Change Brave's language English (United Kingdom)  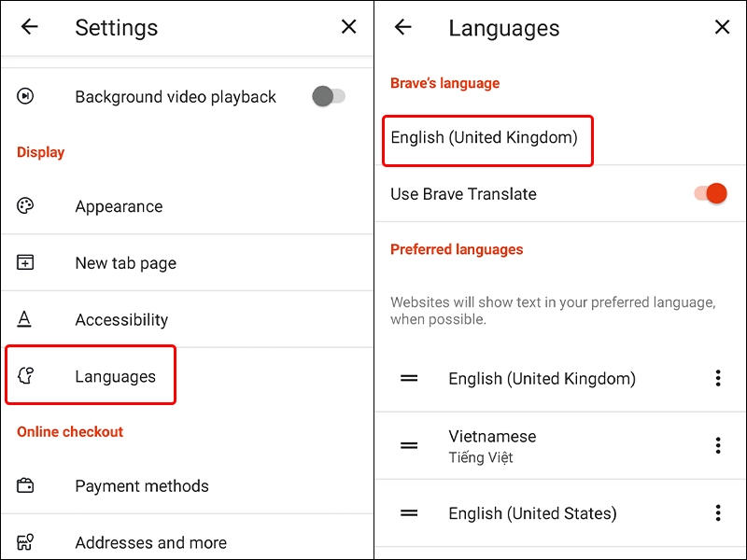tap(487, 141)
